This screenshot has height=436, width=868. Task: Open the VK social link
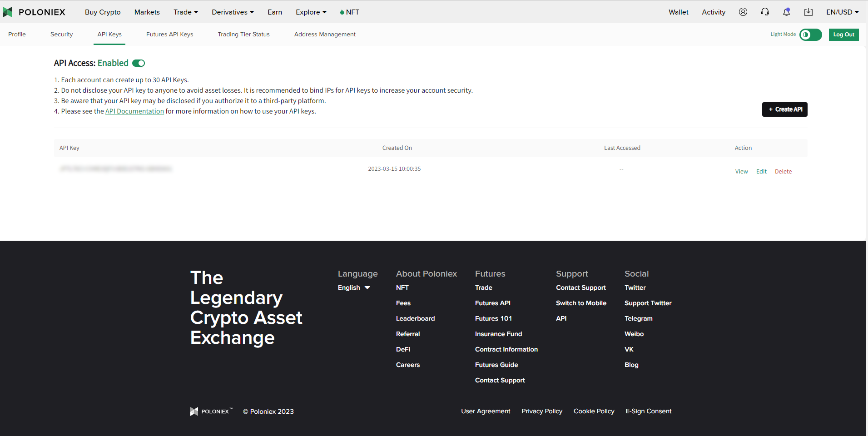(629, 349)
